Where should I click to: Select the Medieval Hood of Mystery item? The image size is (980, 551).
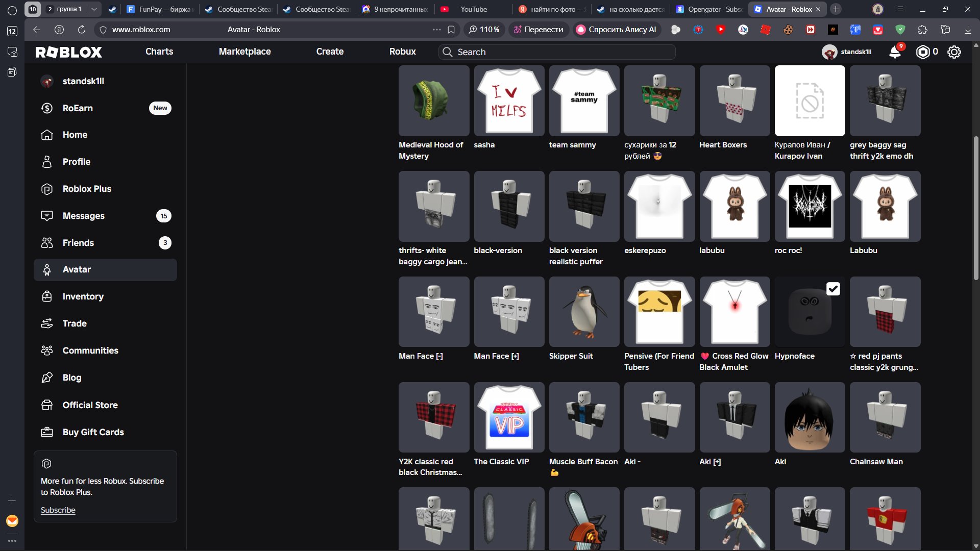(434, 101)
